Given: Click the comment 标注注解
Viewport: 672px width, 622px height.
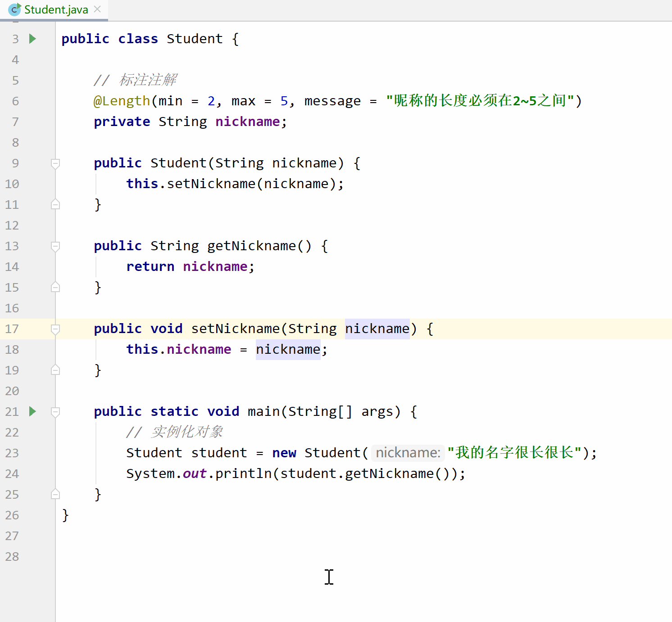Looking at the screenshot, I should point(135,80).
